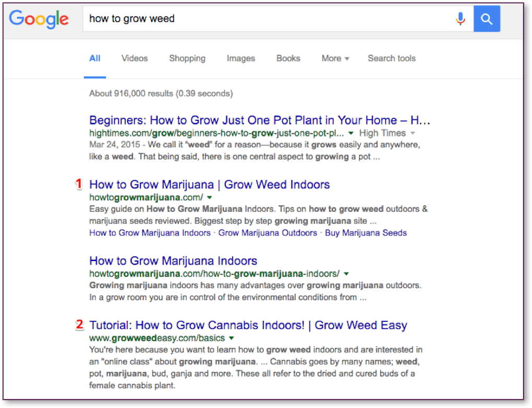Expand the arrow after howtogrowmarijuana.com/ URL
Viewport: 532px width, 408px height.
click(x=209, y=197)
